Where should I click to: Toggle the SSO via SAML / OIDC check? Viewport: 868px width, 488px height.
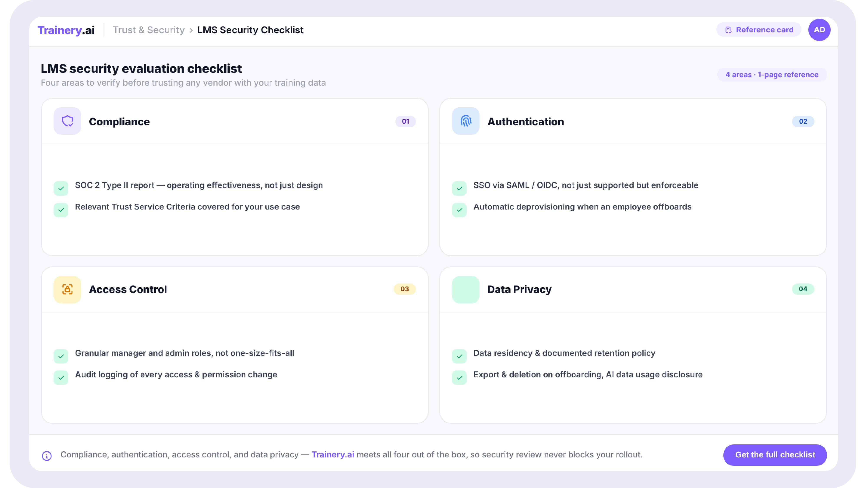459,188
